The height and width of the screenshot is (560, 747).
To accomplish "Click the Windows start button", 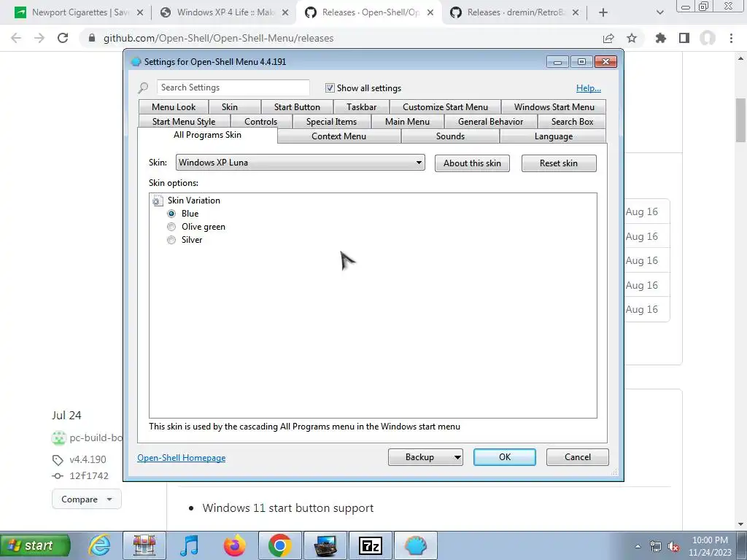I will (35, 545).
